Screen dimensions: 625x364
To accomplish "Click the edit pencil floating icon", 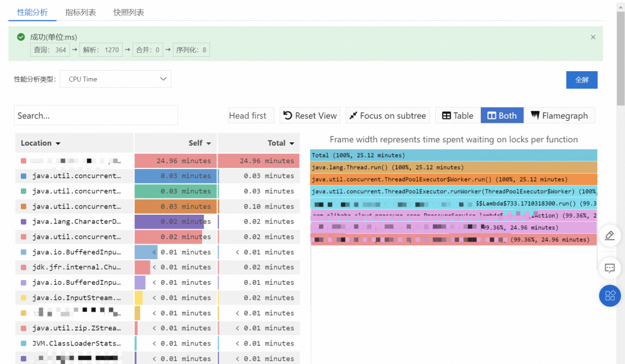I will click(609, 236).
